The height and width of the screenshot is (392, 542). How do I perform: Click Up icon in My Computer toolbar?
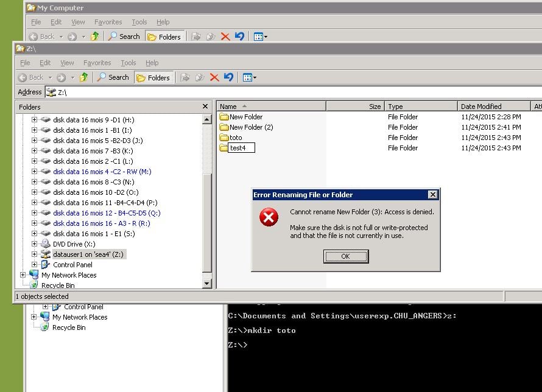pyautogui.click(x=95, y=37)
